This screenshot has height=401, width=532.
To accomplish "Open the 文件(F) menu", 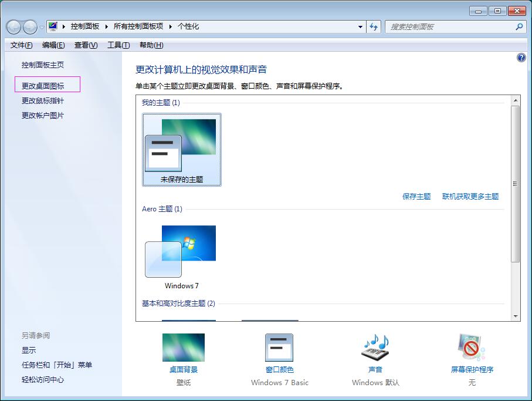I will (22, 45).
